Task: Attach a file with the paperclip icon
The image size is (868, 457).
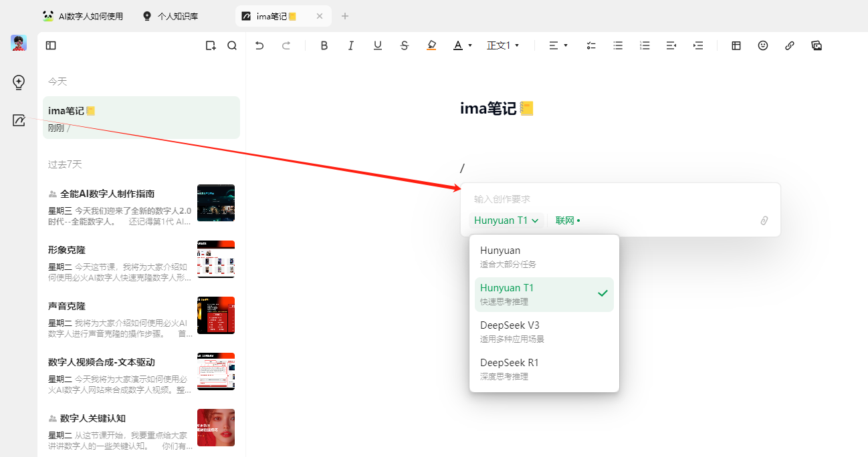Action: coord(764,220)
